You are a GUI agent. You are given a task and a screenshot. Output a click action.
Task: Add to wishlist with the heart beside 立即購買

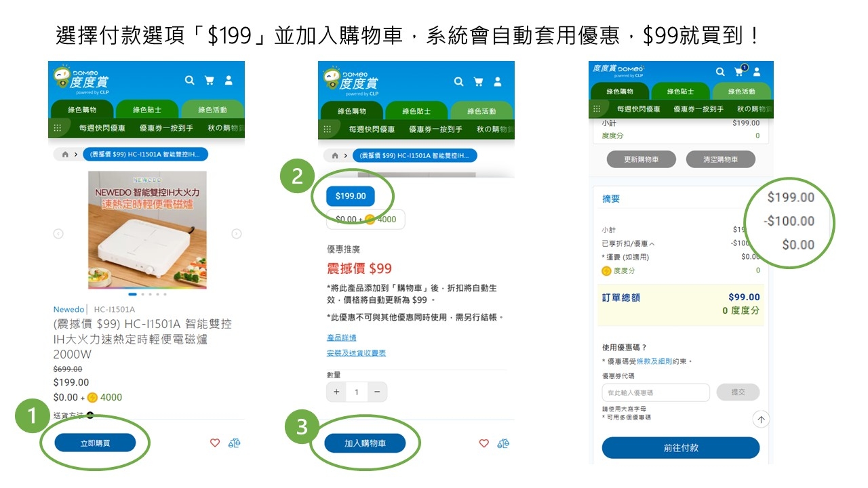point(215,443)
